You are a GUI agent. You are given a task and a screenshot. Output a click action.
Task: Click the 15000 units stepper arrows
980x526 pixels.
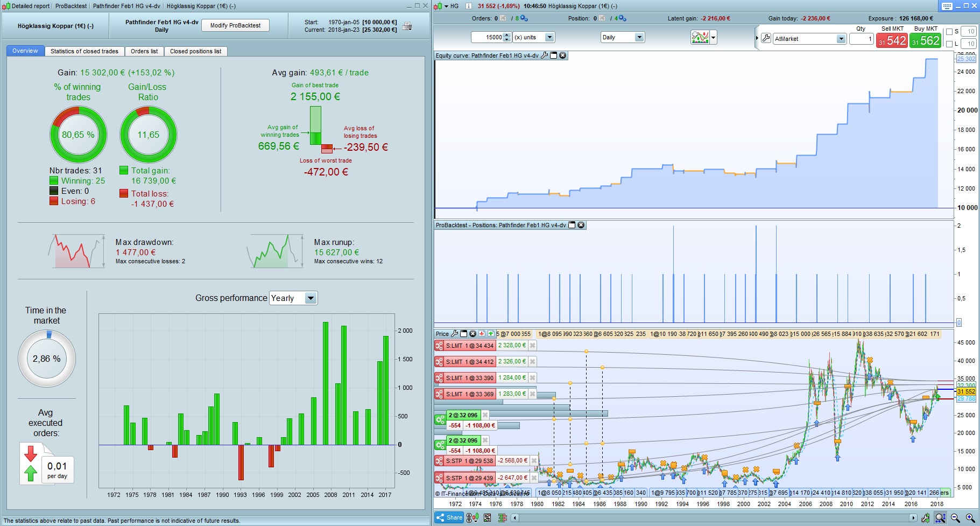(507, 37)
